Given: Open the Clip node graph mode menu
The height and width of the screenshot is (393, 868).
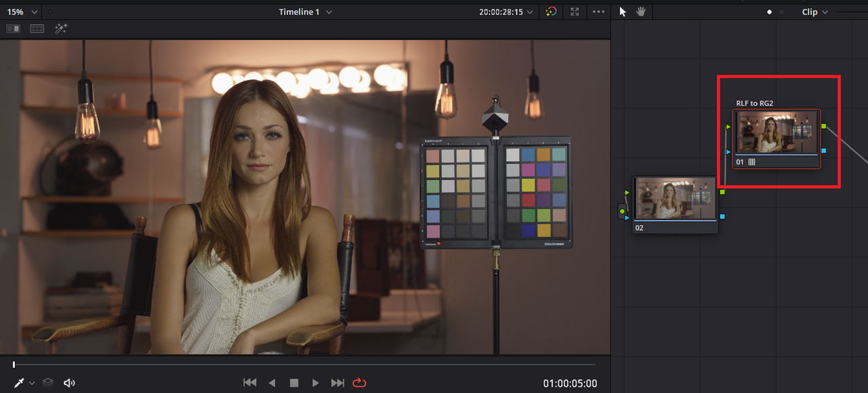Looking at the screenshot, I should pos(814,12).
